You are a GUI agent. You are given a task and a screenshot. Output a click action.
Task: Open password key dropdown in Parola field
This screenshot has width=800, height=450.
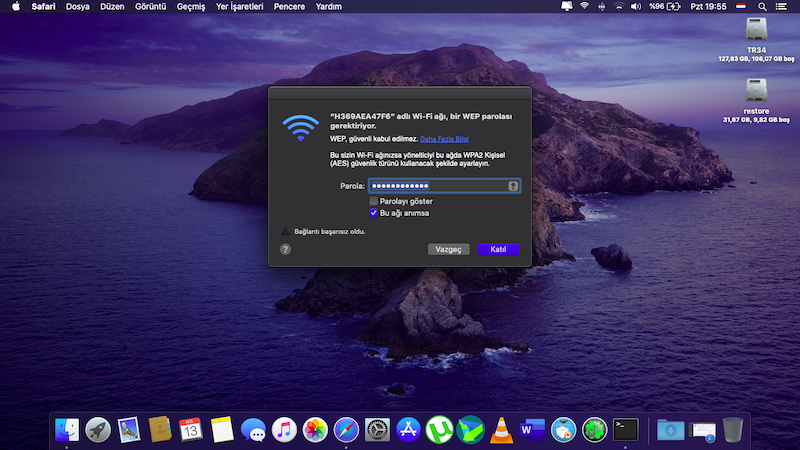(513, 185)
